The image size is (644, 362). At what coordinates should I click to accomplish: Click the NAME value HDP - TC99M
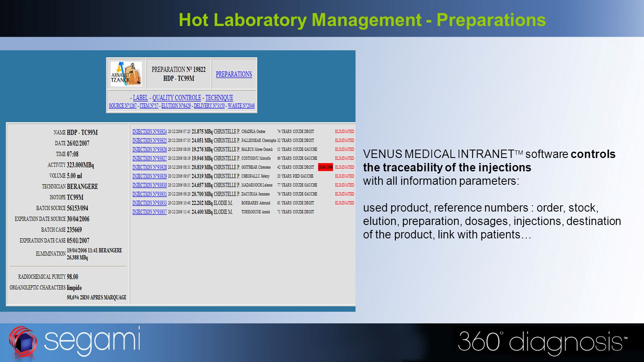click(x=82, y=132)
